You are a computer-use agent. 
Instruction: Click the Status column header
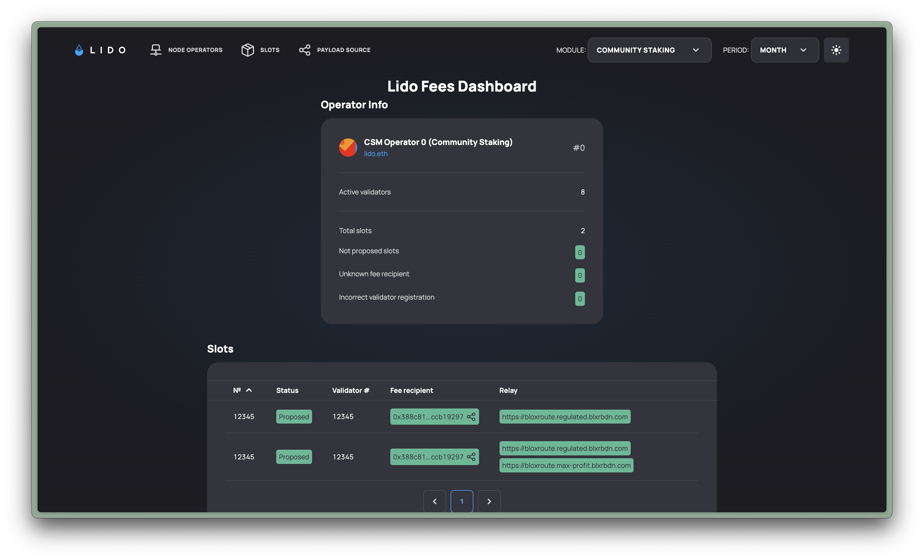tap(287, 390)
